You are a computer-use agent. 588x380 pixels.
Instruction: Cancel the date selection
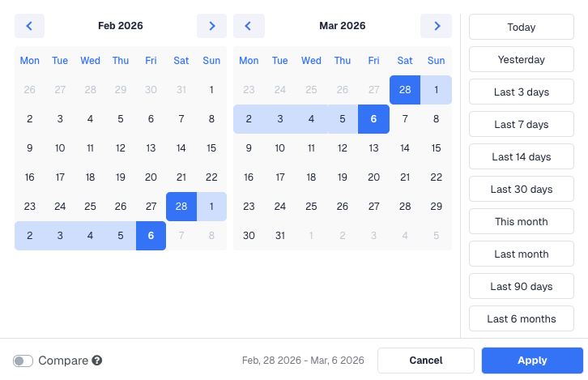pos(425,361)
